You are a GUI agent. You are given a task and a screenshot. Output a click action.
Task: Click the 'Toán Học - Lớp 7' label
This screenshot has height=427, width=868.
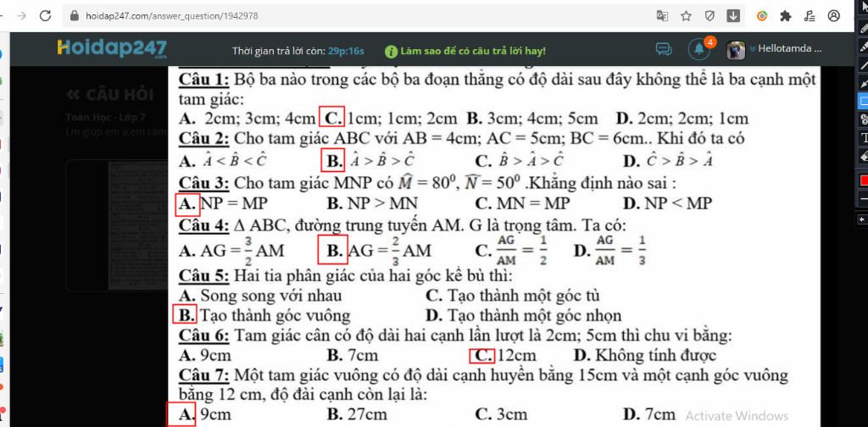106,117
